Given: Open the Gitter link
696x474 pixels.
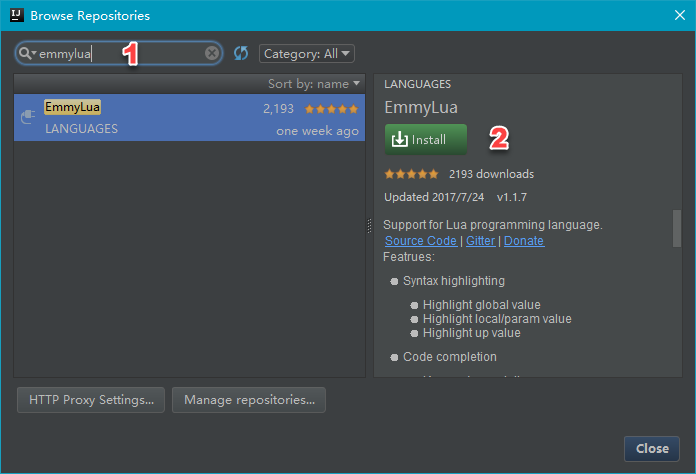Looking at the screenshot, I should pos(480,241).
